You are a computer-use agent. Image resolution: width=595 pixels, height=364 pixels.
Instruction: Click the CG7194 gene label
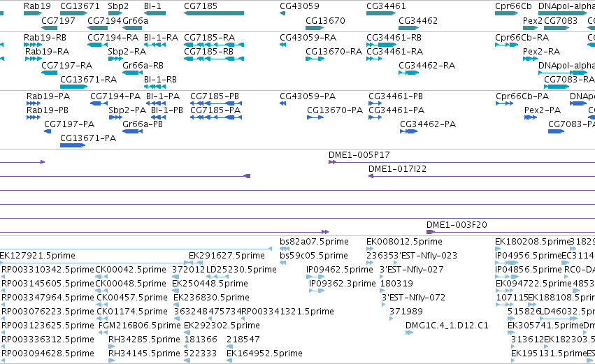pos(104,20)
